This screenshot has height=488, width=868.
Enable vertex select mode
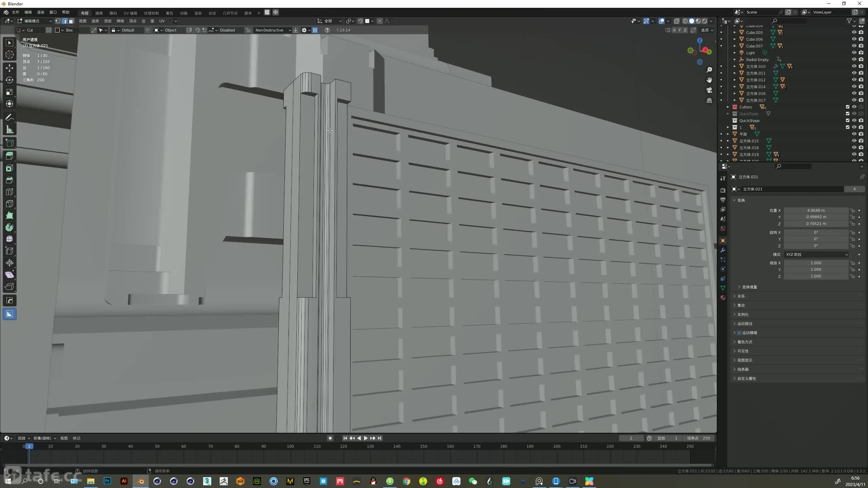tap(58, 21)
